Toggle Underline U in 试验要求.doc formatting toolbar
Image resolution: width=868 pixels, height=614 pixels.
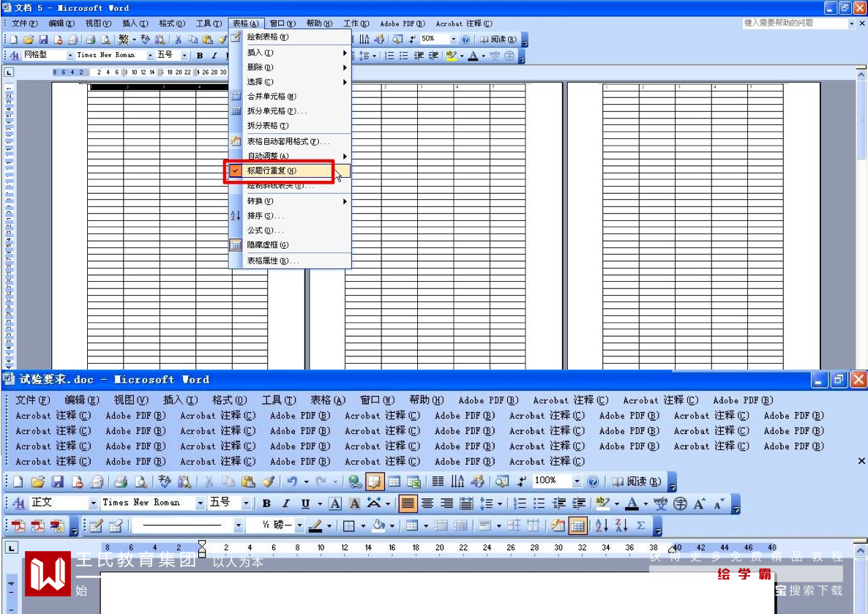pos(306,503)
